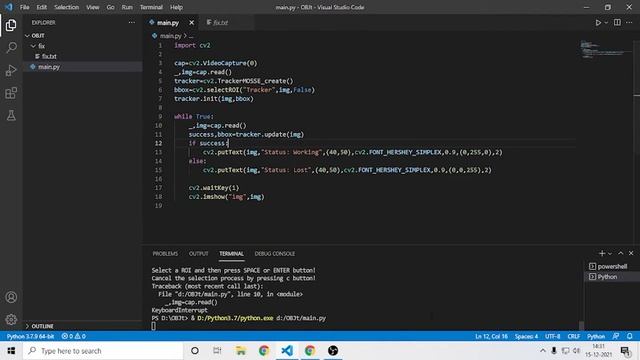
Task: Open Run and Debug view
Action: pyautogui.click(x=11, y=70)
